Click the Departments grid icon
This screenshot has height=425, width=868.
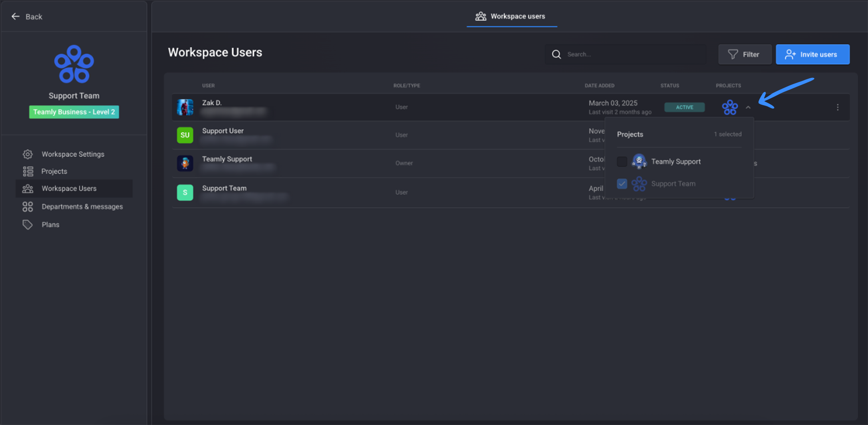point(28,207)
